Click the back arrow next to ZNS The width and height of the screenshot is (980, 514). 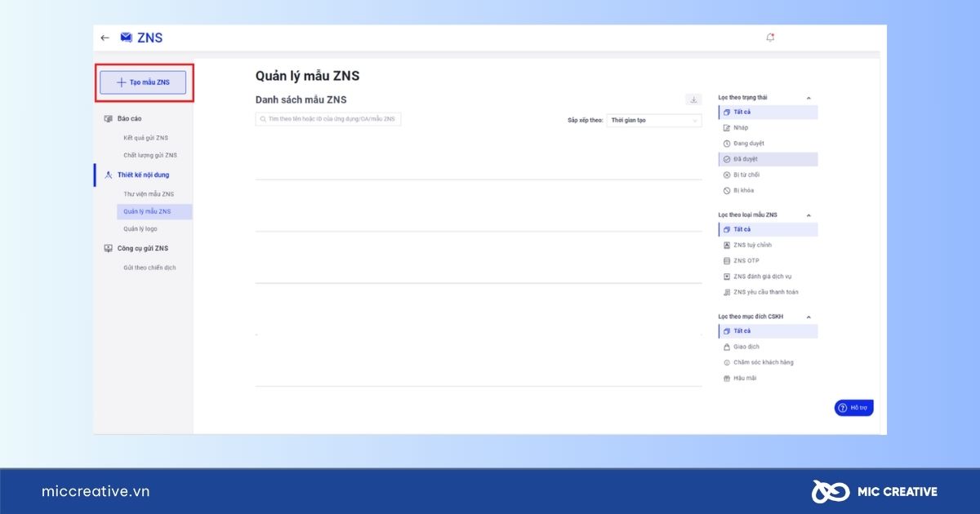pos(105,38)
